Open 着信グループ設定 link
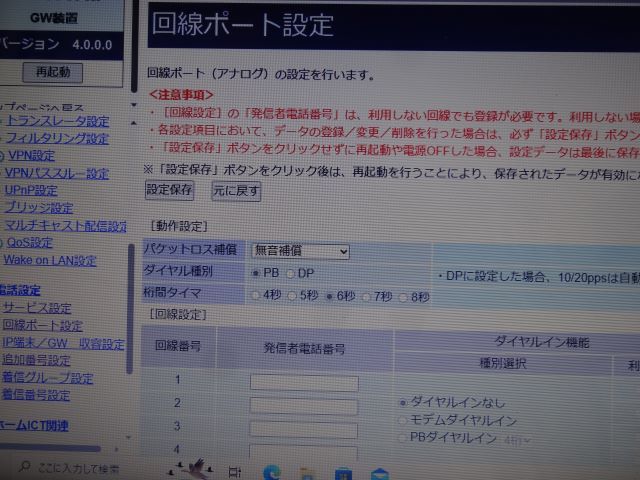The image size is (640, 480). 48,378
